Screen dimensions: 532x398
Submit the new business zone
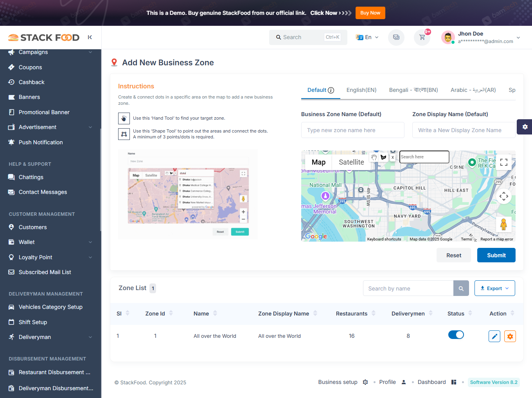click(496, 255)
